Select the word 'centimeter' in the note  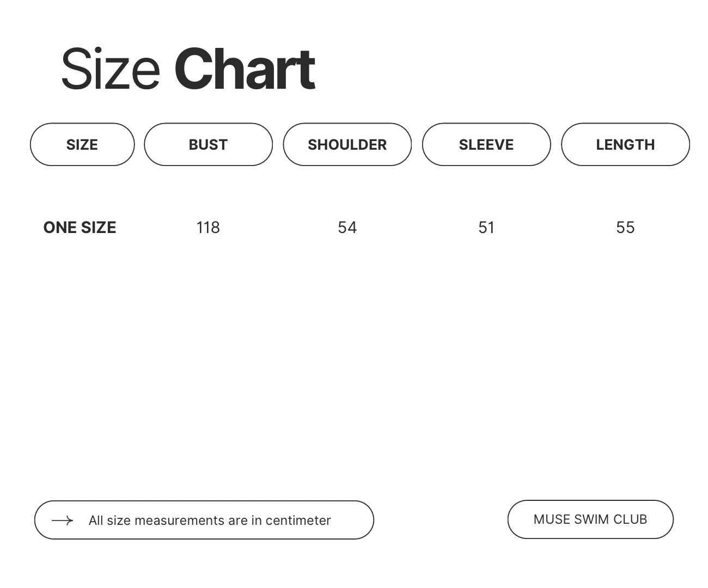coord(298,520)
